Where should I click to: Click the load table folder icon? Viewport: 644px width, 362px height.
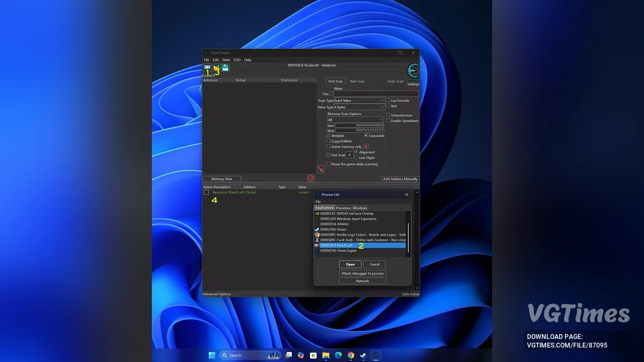216,68
